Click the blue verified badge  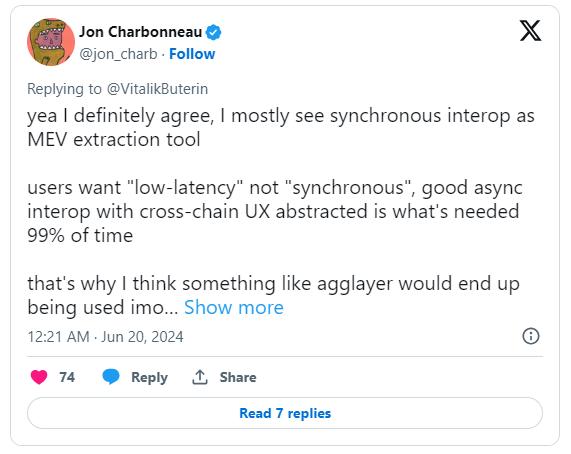213,32
